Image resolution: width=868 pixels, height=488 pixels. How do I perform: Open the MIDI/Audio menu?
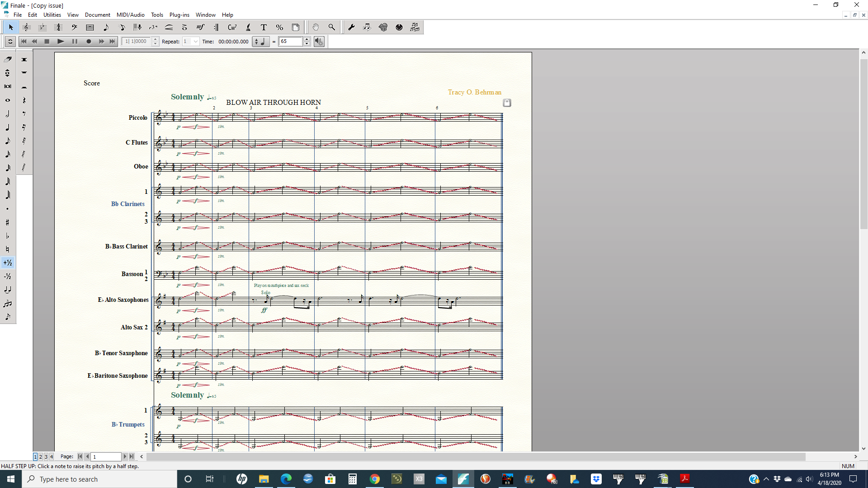[130, 15]
